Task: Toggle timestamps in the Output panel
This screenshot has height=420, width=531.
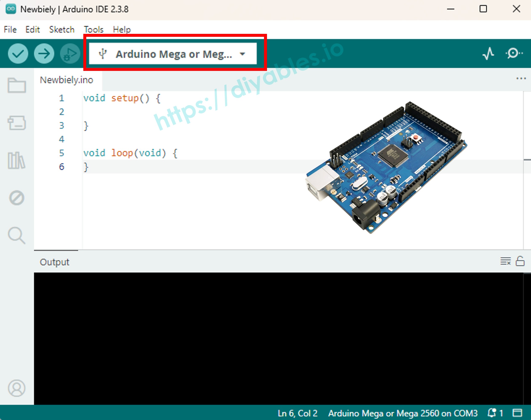Action: [505, 261]
